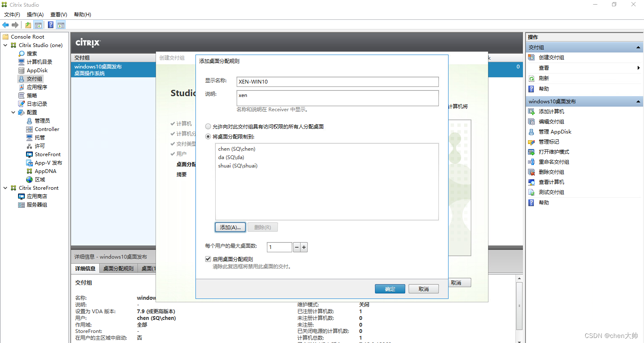Select the 管理员 tree node
644x343 pixels.
(x=42, y=120)
